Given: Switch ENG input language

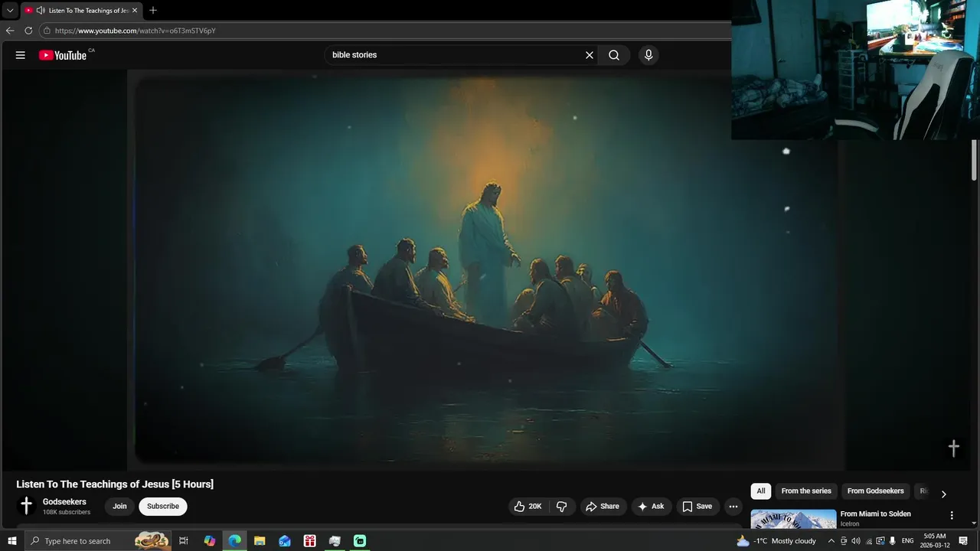Looking at the screenshot, I should [x=908, y=541].
